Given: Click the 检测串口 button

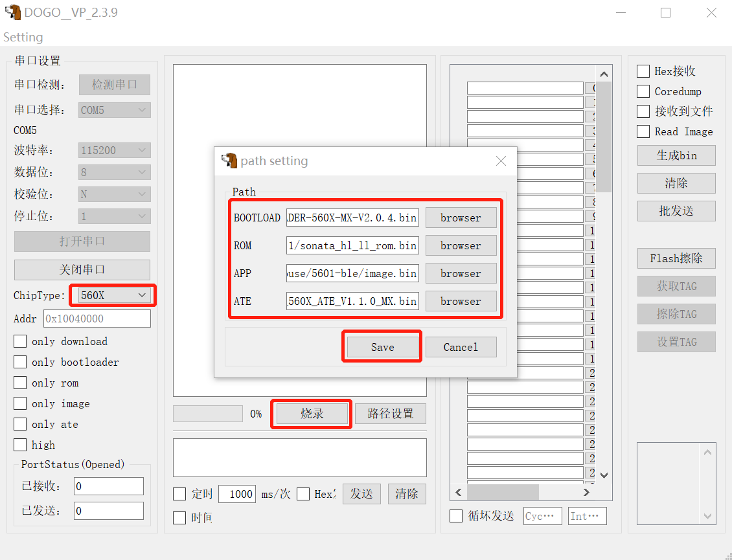Looking at the screenshot, I should pos(115,84).
